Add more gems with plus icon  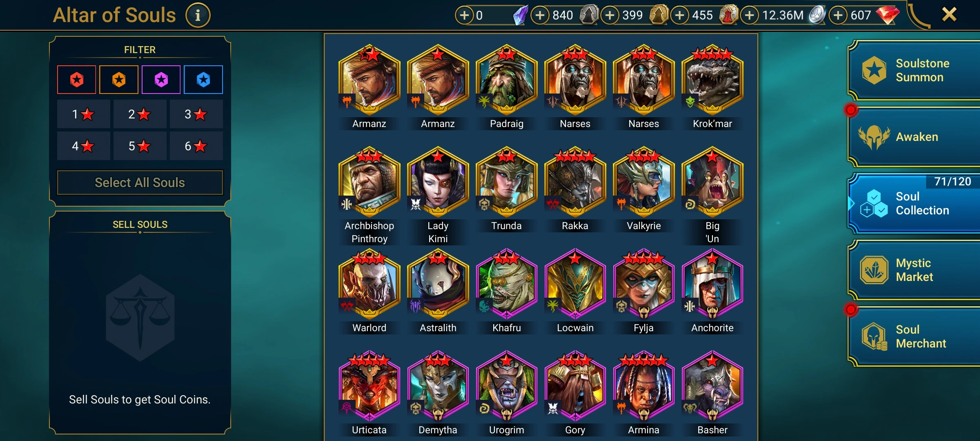pos(838,16)
